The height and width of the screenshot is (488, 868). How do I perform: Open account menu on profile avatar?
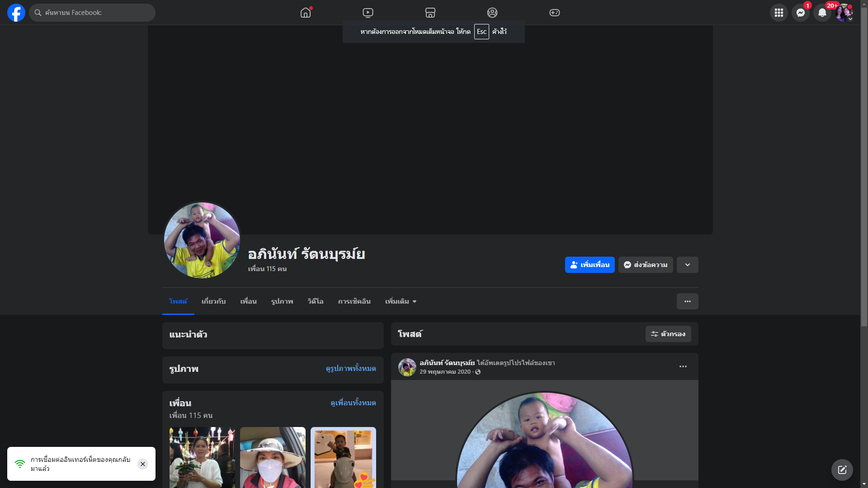844,13
